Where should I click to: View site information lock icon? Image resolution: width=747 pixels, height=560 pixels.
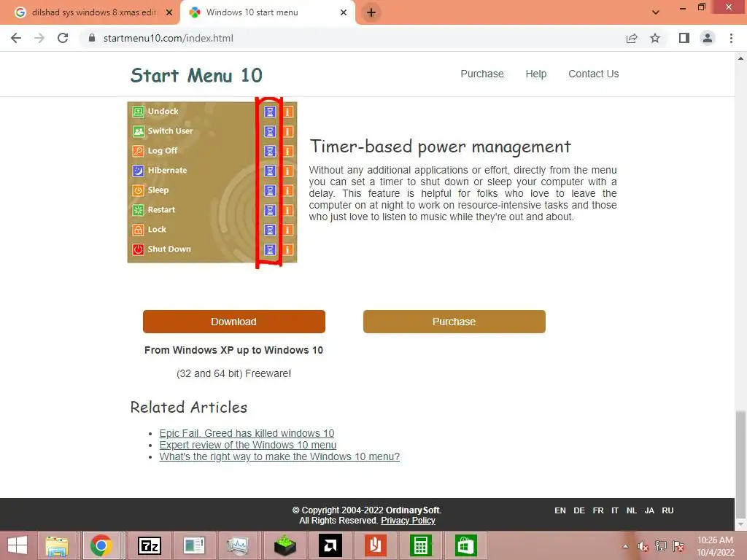[92, 38]
